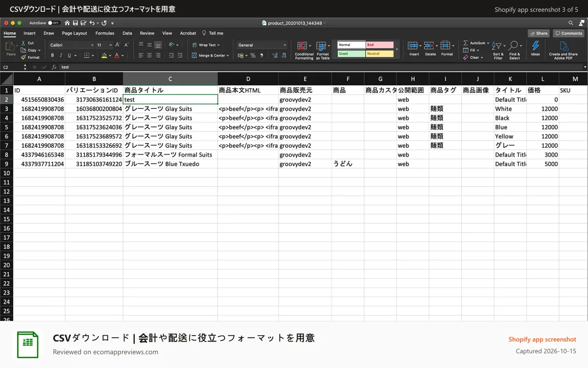The width and height of the screenshot is (588, 368).
Task: Open the Acrobat tab
Action: (x=188, y=33)
